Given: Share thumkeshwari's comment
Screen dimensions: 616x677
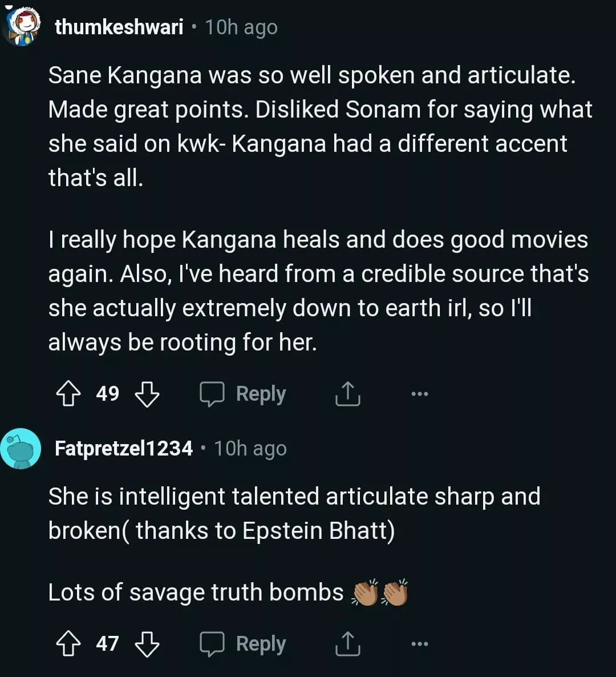Looking at the screenshot, I should (x=347, y=394).
